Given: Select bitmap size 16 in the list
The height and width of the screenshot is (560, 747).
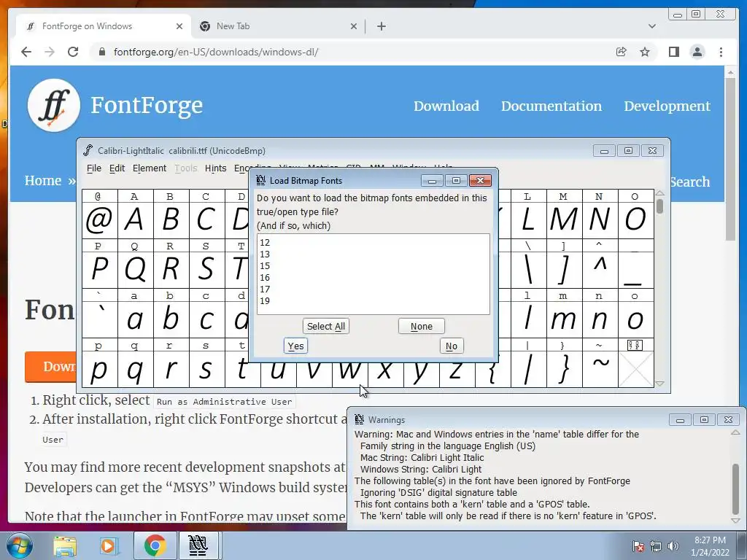Looking at the screenshot, I should click(x=373, y=278).
